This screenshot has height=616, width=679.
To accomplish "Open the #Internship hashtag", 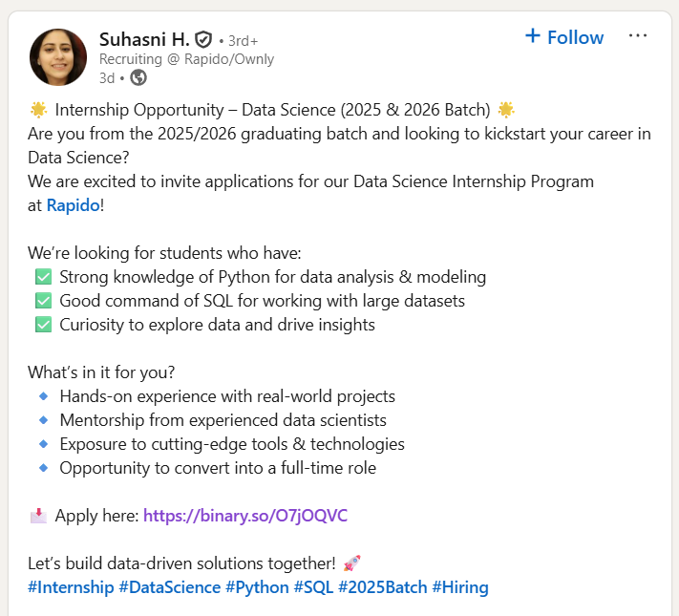I will click(x=71, y=587).
